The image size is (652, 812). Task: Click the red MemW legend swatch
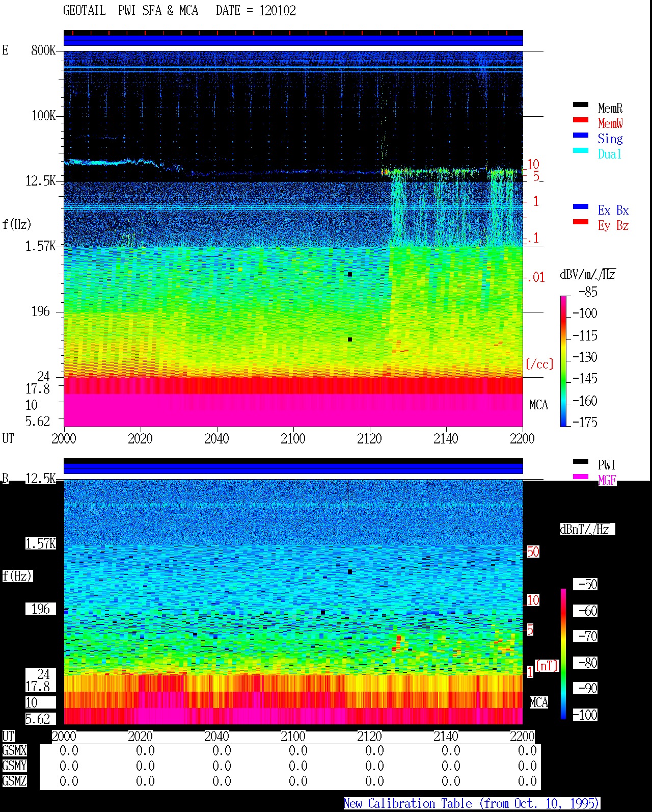point(581,120)
